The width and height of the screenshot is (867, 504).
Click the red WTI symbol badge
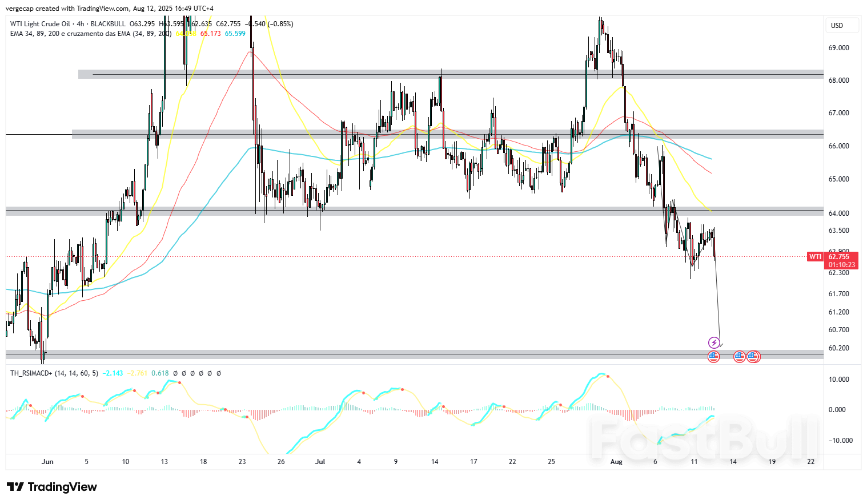815,257
